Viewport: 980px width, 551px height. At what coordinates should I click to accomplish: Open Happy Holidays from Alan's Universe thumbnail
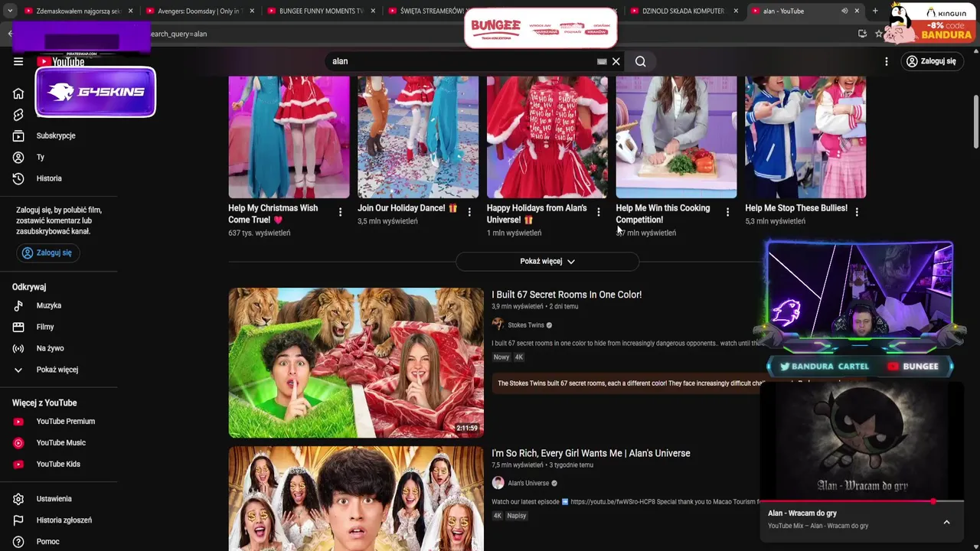547,137
